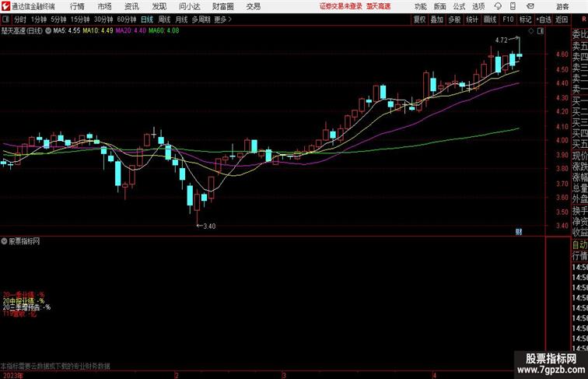Switch to the 分时 period tab
Image resolution: width=588 pixels, height=379 pixels.
(20, 19)
